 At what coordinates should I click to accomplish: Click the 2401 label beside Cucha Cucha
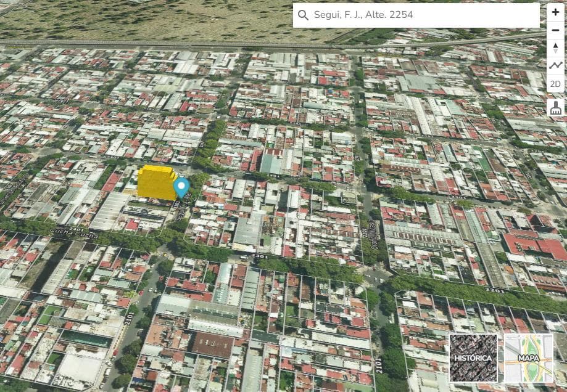[76, 229]
